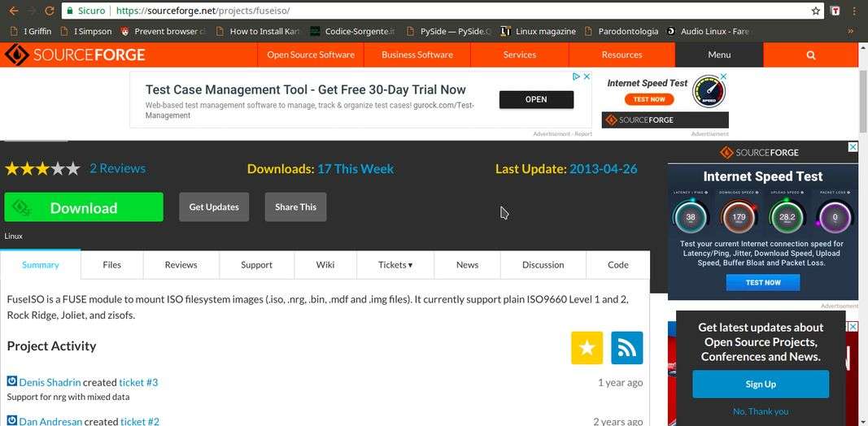Bookmark this page with the star icon

[815, 11]
